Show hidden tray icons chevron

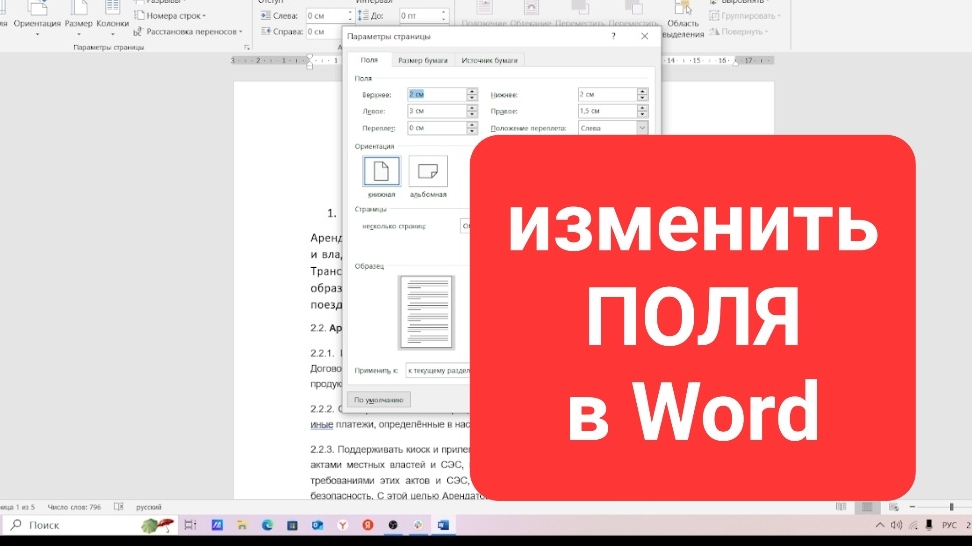pyautogui.click(x=880, y=525)
